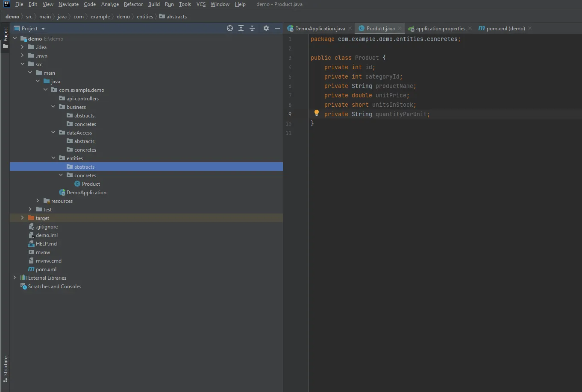Screen dimensions: 582x392
Task: Expand the .mvn folder
Action: click(x=23, y=56)
